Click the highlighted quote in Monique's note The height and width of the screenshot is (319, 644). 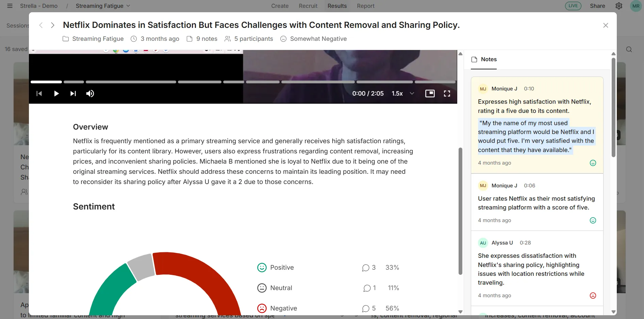pos(536,136)
